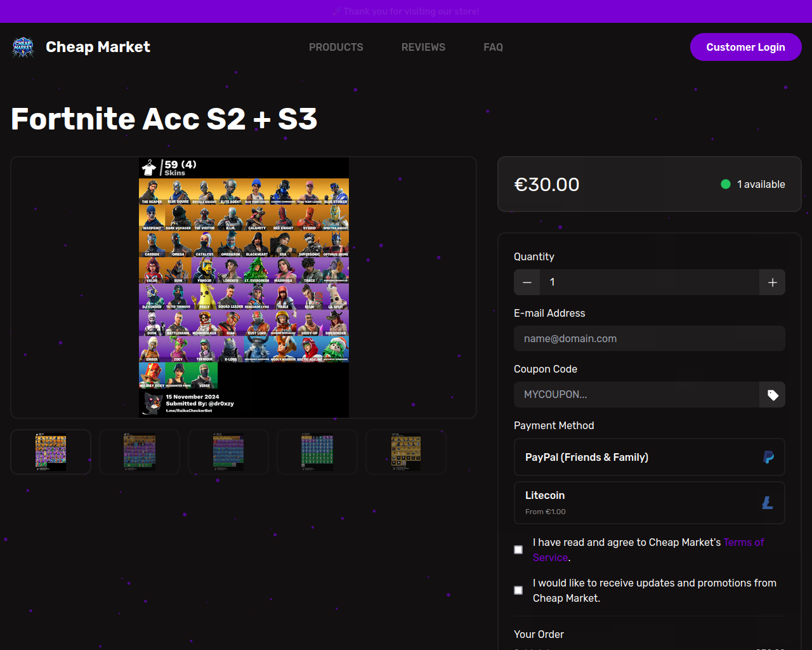Decrease quantity with the minus button
Screen dimensions: 812x650
[527, 282]
